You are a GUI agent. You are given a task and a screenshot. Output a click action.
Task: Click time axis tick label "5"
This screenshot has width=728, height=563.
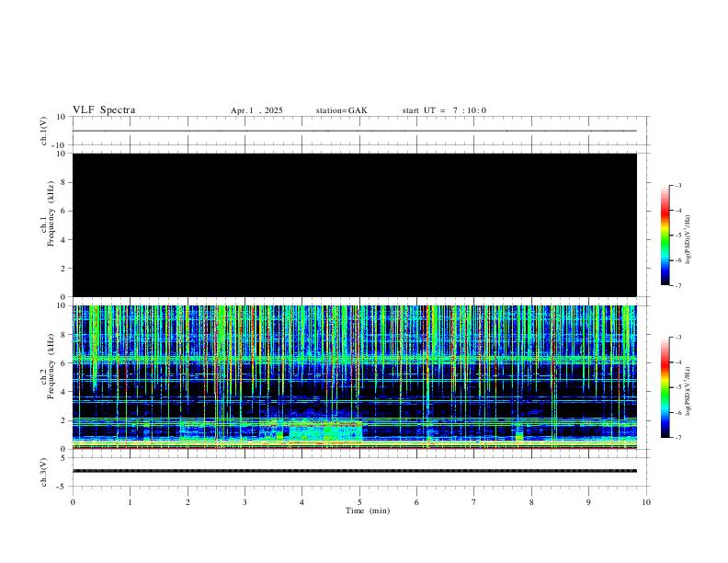pos(359,502)
